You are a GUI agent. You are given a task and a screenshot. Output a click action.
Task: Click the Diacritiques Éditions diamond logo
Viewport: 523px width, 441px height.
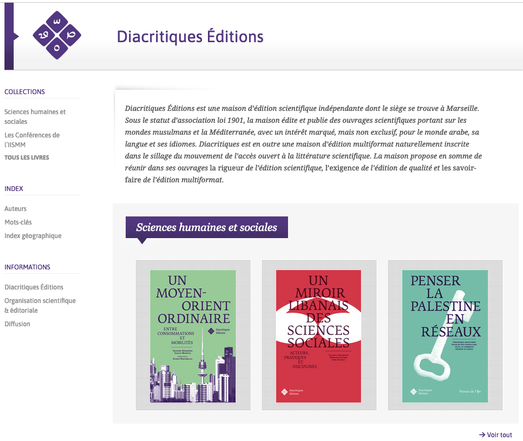tap(57, 35)
